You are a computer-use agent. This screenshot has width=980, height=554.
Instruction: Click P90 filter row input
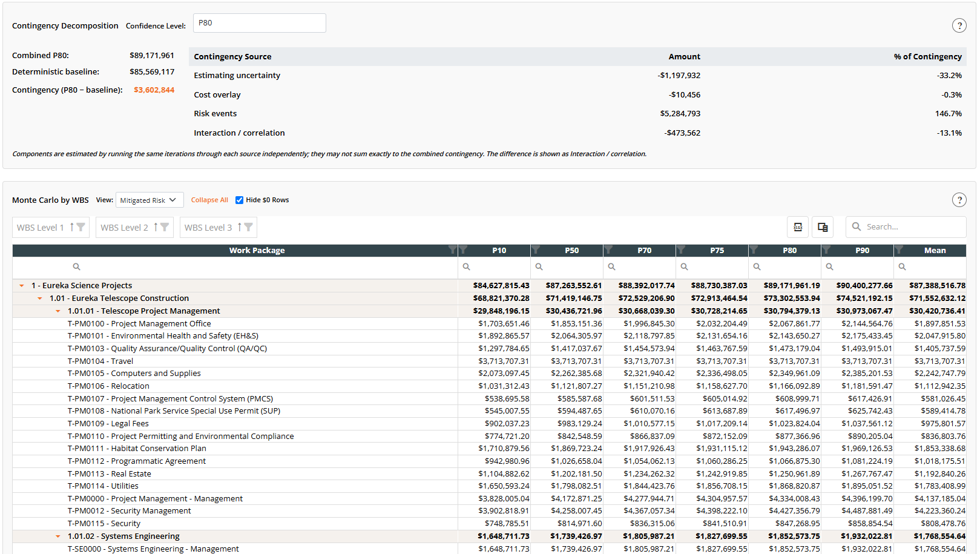pos(857,267)
